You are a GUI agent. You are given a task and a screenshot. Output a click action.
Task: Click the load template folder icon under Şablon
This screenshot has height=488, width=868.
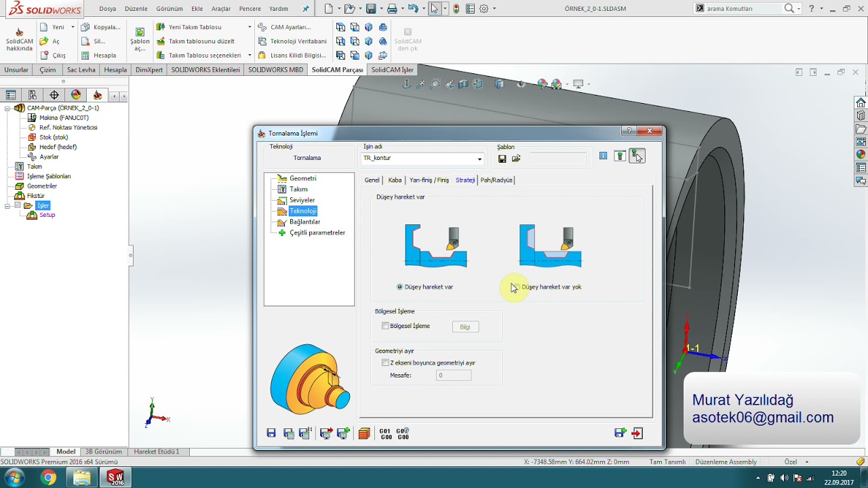[516, 159]
